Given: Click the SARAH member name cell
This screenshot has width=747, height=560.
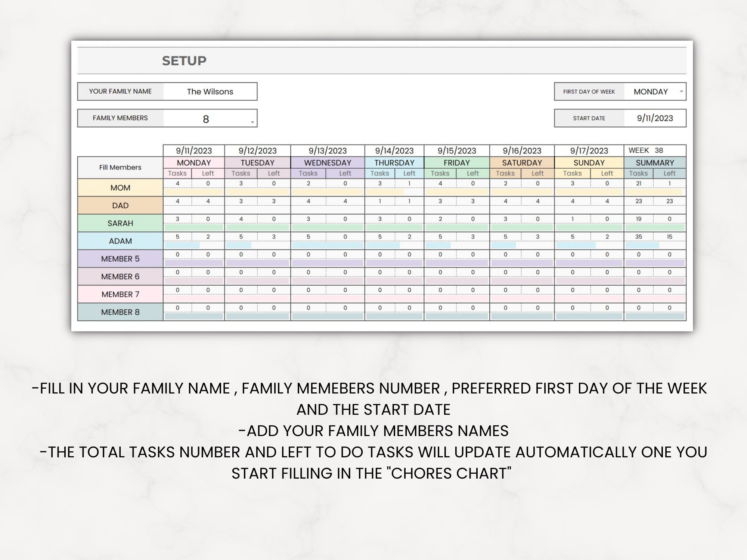Looking at the screenshot, I should [x=120, y=223].
